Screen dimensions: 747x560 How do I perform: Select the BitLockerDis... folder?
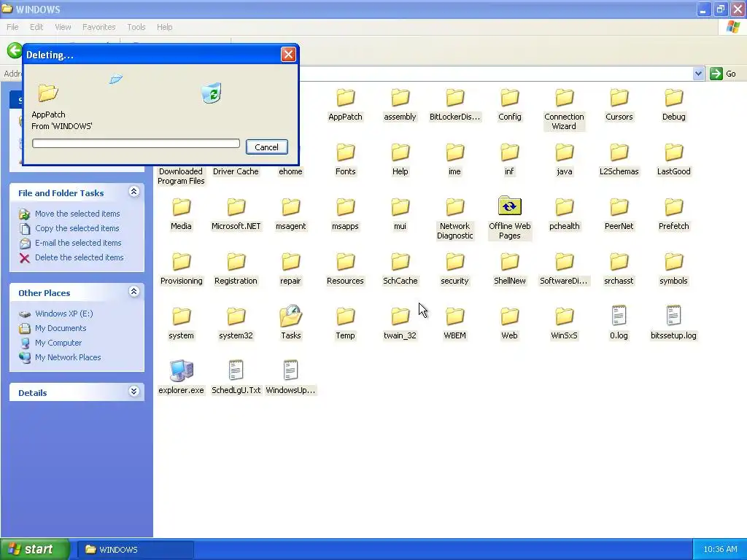pyautogui.click(x=455, y=105)
